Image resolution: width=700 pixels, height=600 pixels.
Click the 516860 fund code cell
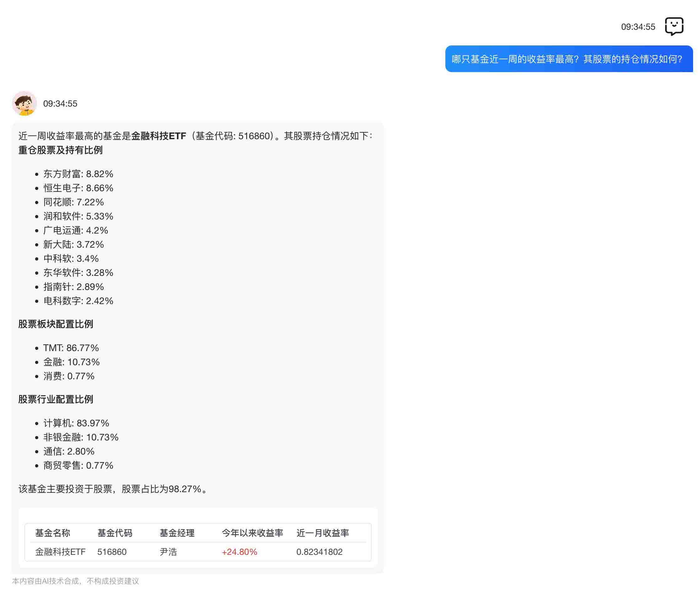(112, 552)
